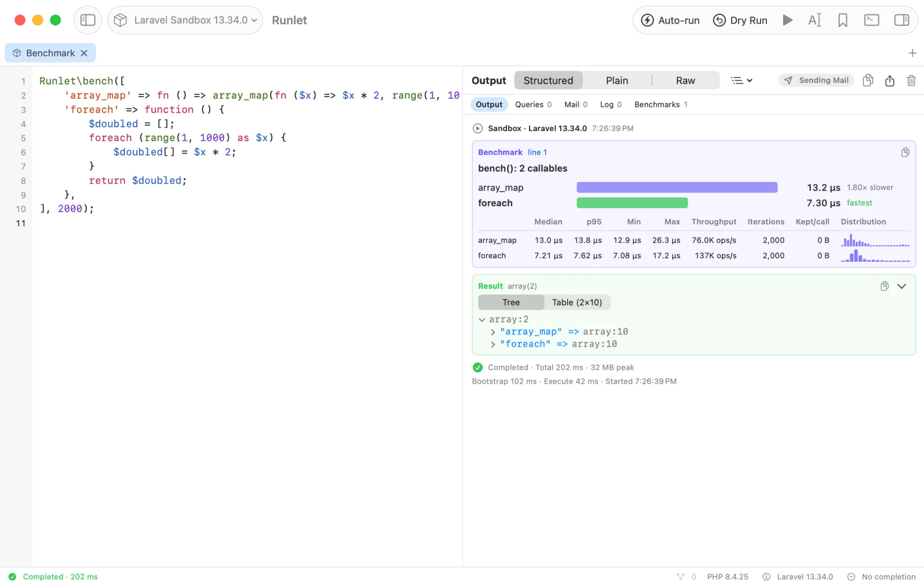Toggle the left sidebar panel icon
Screen dimensions: 924x586
point(88,20)
